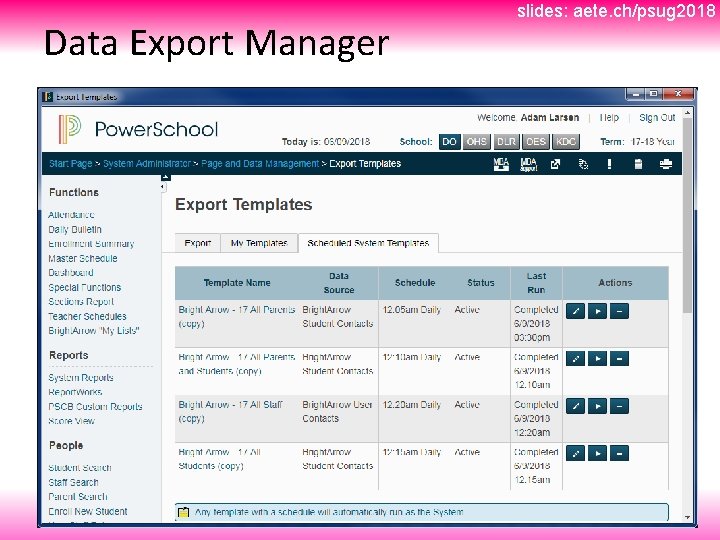This screenshot has height=540, width=720.
Task: Click the scrollbar down arrow
Action: point(687,517)
